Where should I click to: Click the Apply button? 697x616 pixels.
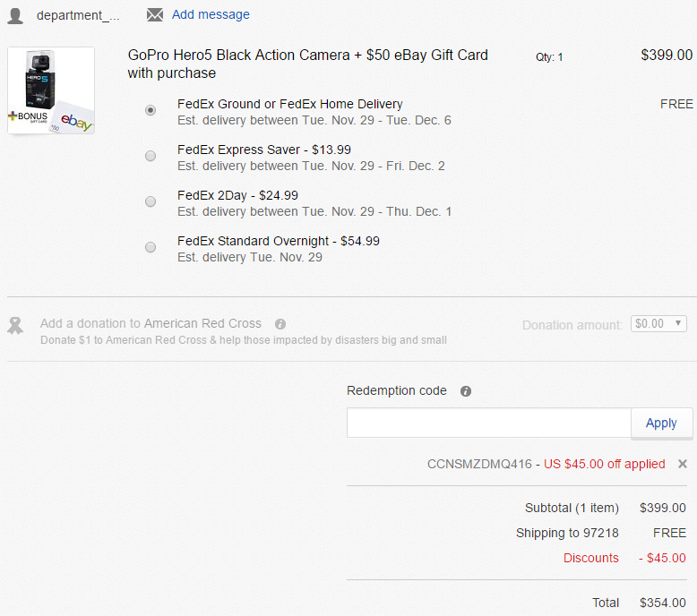click(661, 423)
